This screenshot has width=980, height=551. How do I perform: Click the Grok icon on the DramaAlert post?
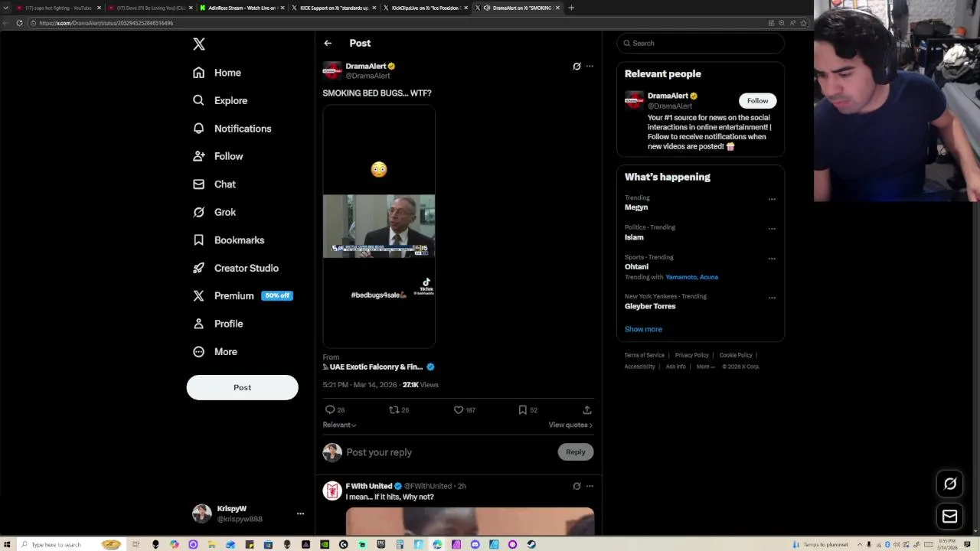click(577, 67)
